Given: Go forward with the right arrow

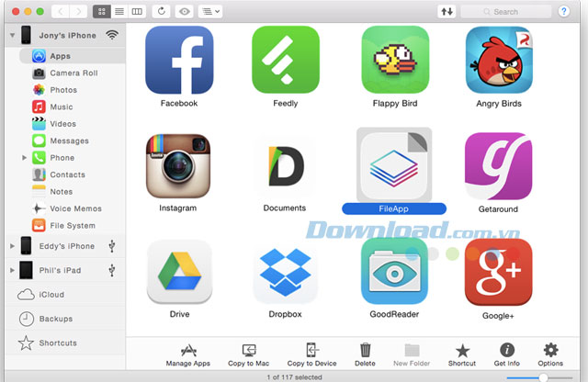Looking at the screenshot, I should point(78,12).
